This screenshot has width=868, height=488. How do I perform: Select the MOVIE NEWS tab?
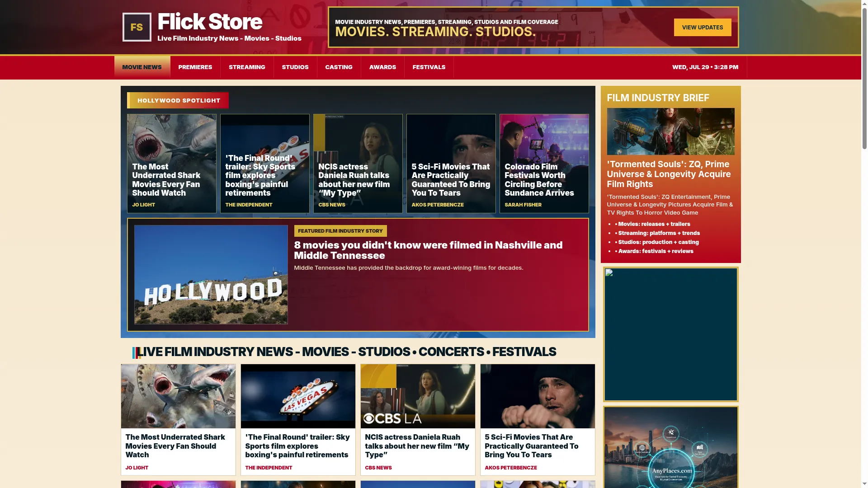pyautogui.click(x=142, y=67)
